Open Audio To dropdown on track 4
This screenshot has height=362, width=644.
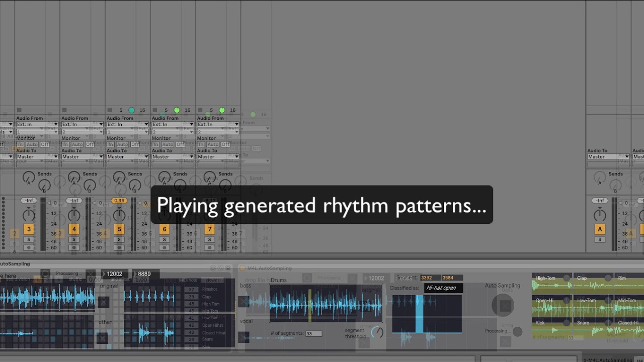point(83,156)
